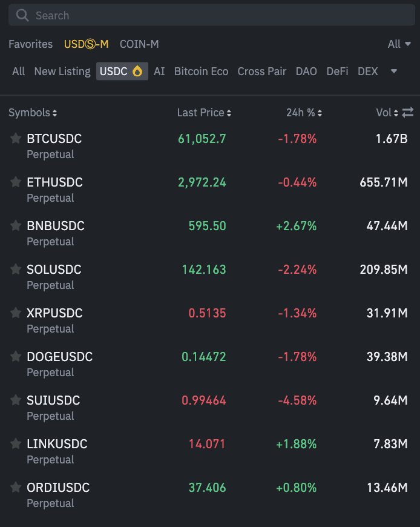Open the All filter dropdown
The height and width of the screenshot is (527, 420).
click(399, 44)
